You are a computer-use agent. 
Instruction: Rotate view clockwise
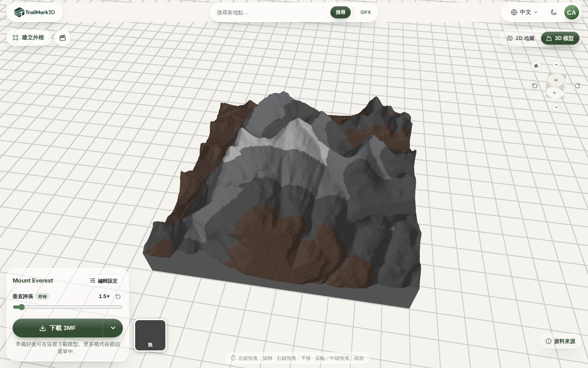coord(577,86)
